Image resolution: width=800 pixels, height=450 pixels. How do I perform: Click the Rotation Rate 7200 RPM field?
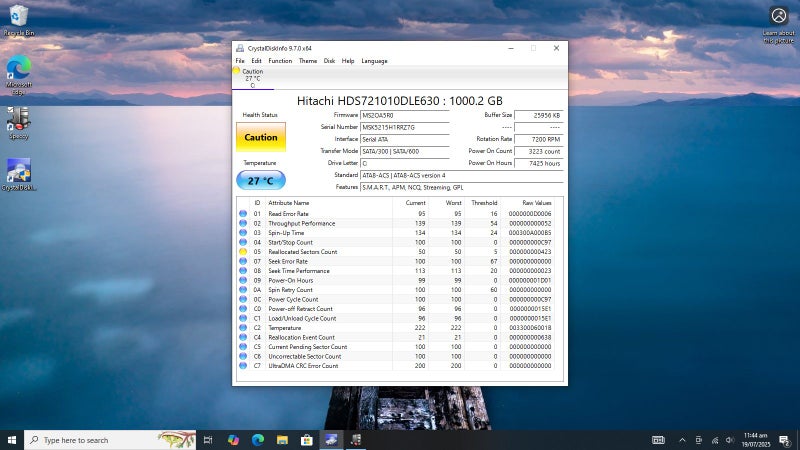pos(539,139)
